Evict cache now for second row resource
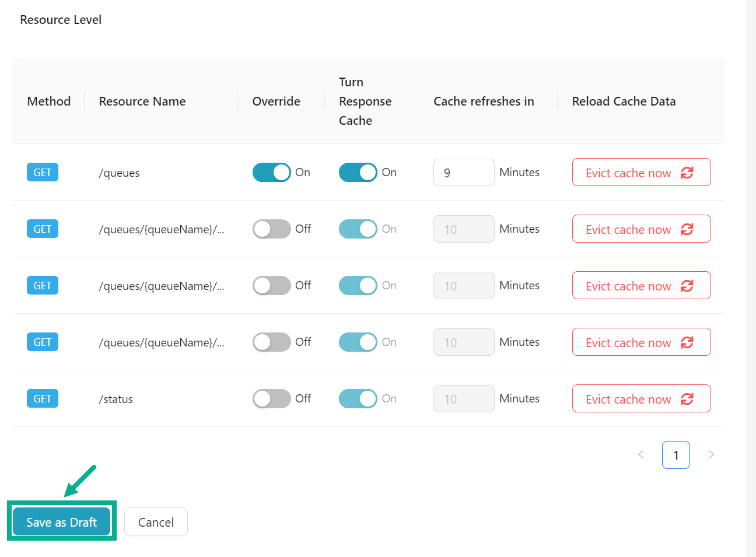The width and height of the screenshot is (756, 557). pos(640,229)
